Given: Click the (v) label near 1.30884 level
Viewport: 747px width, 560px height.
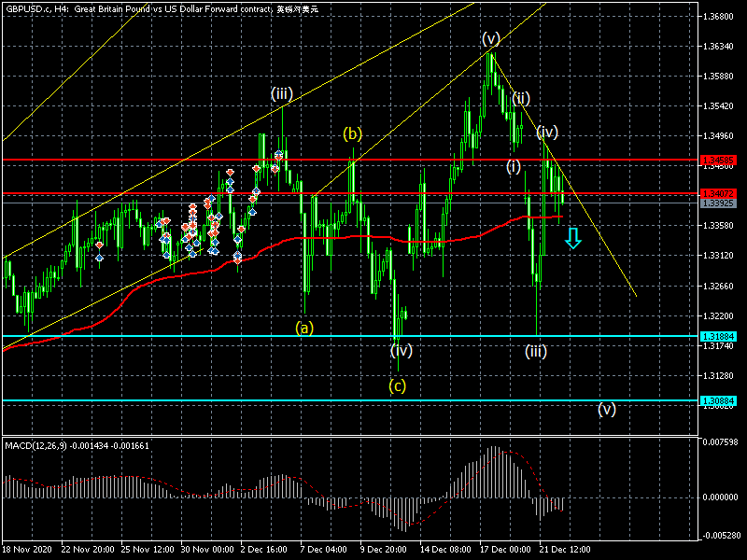Looking at the screenshot, I should click(607, 409).
